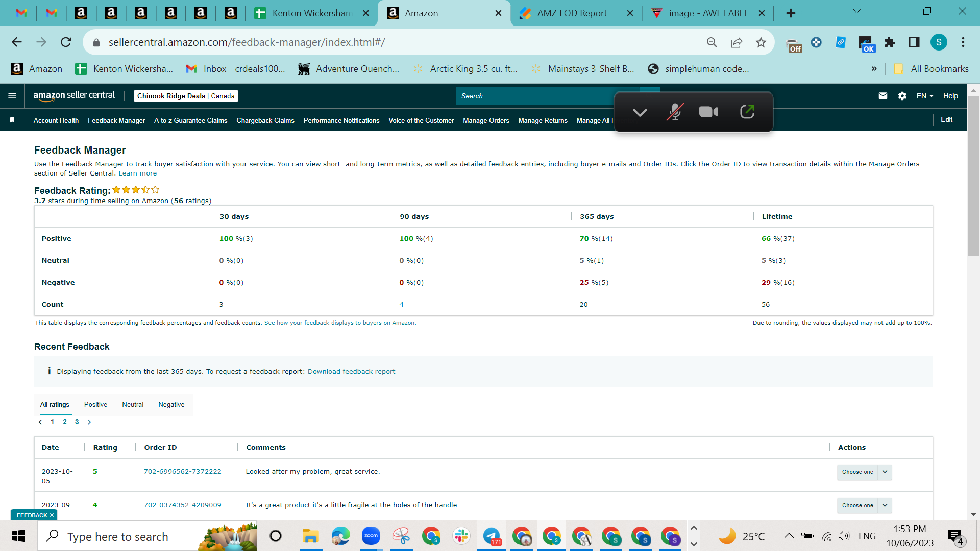
Task: Open the Windows Start menu
Action: pos(18,536)
